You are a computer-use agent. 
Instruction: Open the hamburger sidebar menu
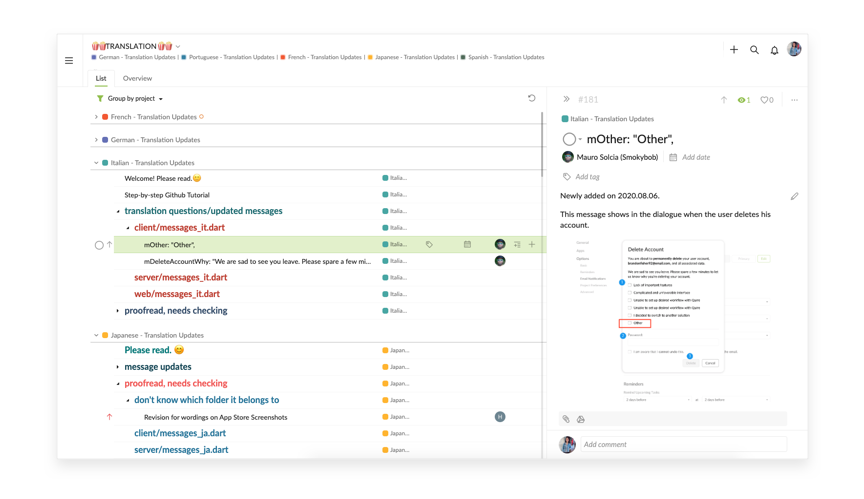click(x=69, y=61)
